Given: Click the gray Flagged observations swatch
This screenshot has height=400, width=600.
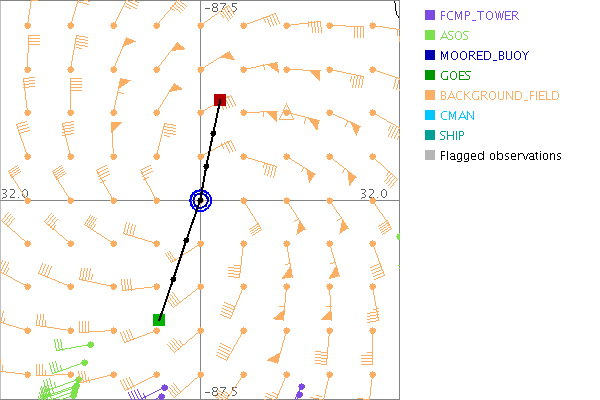Looking at the screenshot, I should [x=430, y=155].
